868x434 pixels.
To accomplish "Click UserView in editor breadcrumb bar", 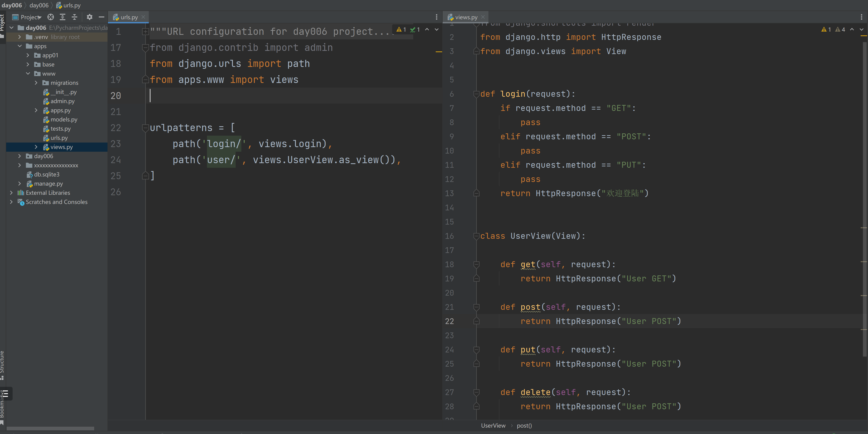I will tap(493, 426).
